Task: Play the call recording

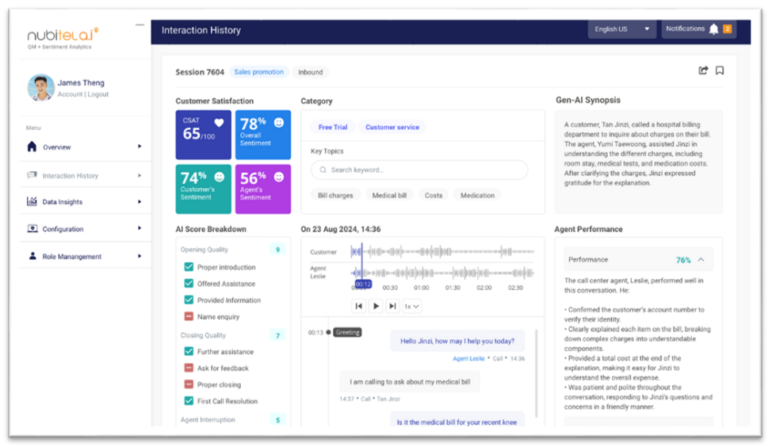Action: point(376,306)
